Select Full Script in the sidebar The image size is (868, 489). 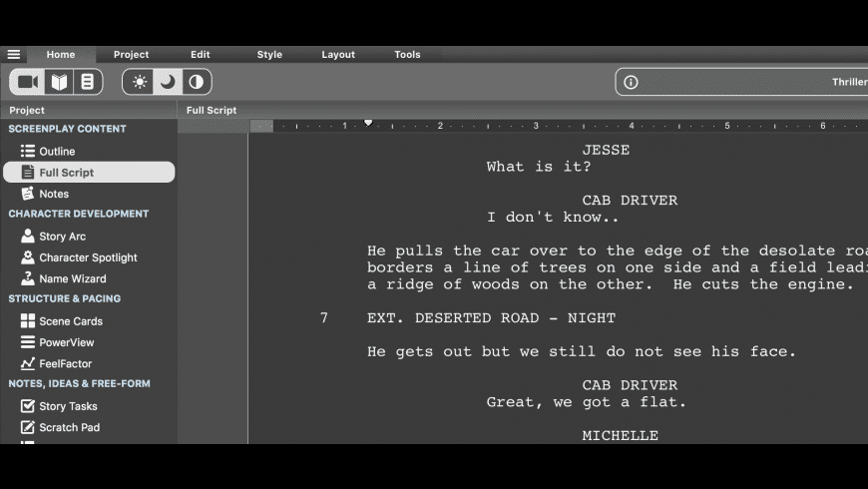pyautogui.click(x=89, y=173)
